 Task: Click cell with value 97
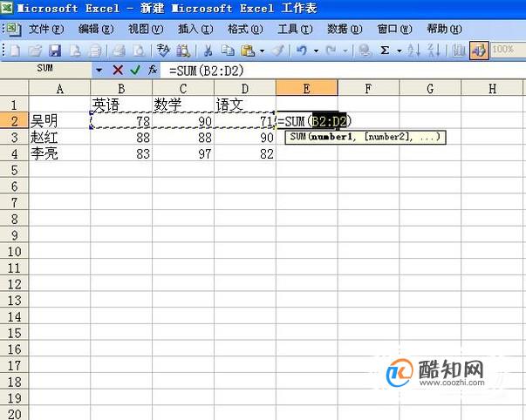point(183,153)
